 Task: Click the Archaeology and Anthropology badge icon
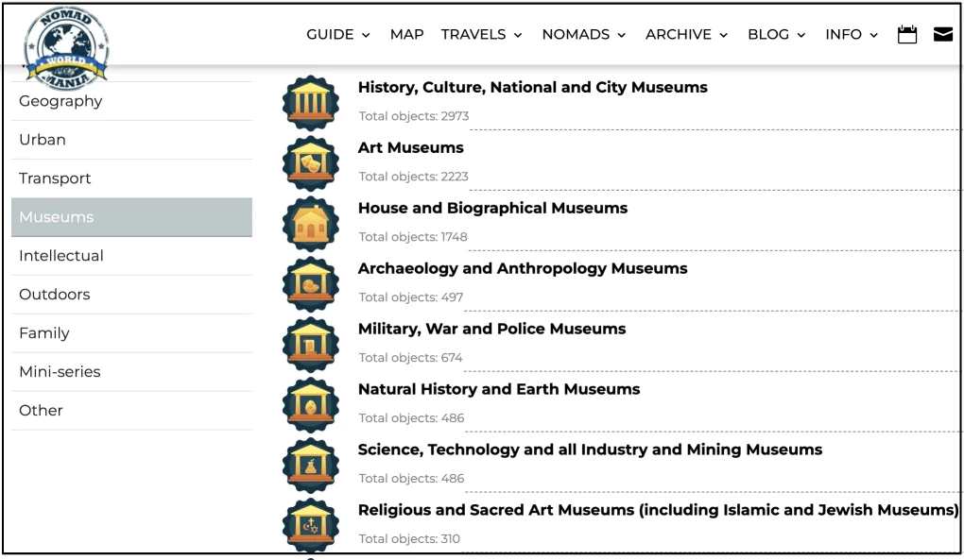(310, 283)
